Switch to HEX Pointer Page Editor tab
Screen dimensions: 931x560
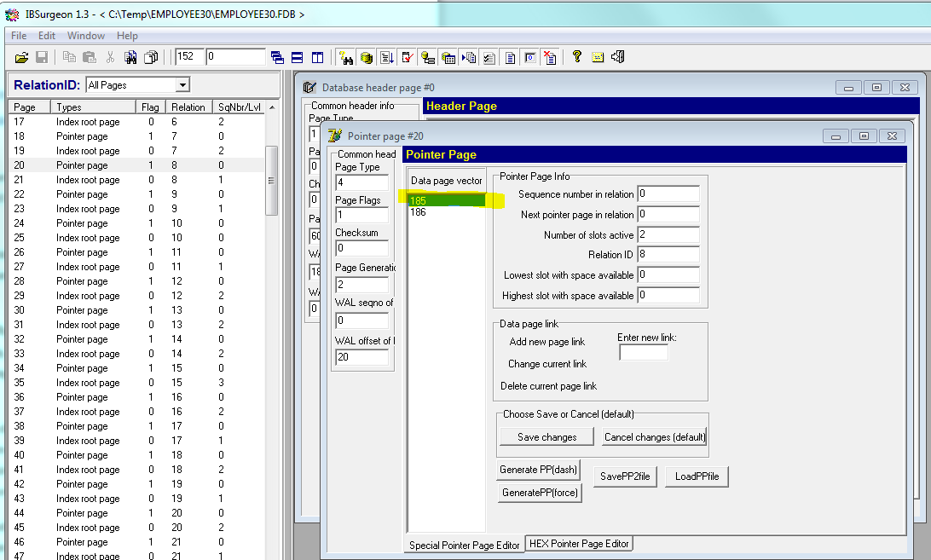pyautogui.click(x=579, y=544)
